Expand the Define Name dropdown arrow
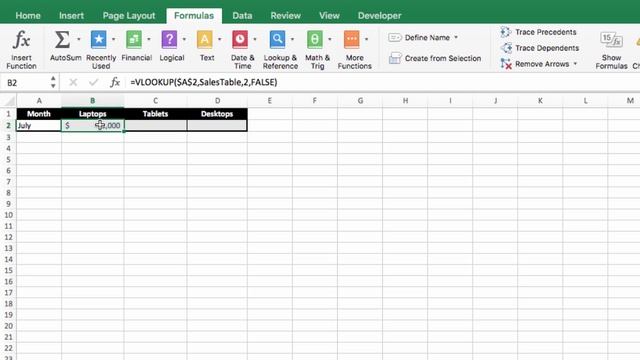 pos(456,38)
